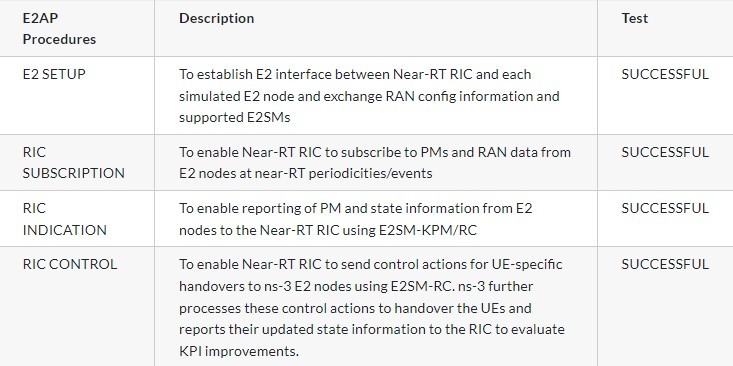Screen dimensions: 733x366
Task: Click the RIC CONTROL description paragraph
Action: click(x=372, y=308)
